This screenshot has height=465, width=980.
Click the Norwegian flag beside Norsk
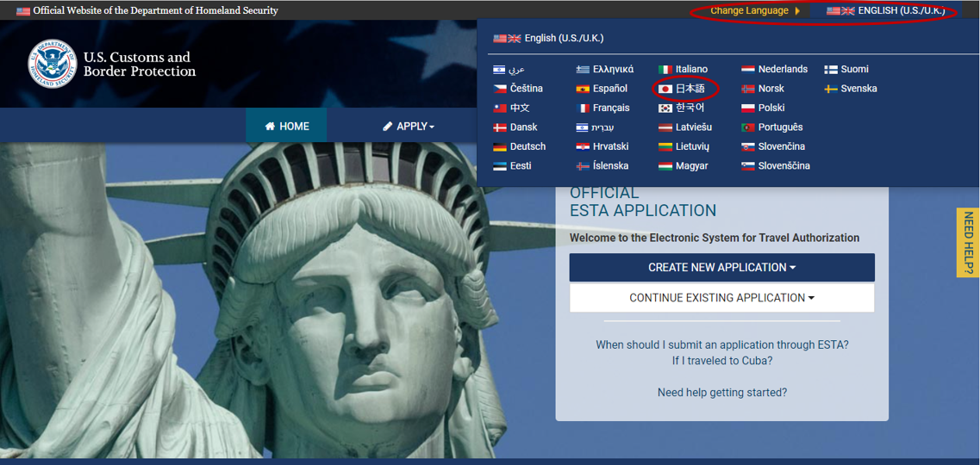tap(747, 89)
